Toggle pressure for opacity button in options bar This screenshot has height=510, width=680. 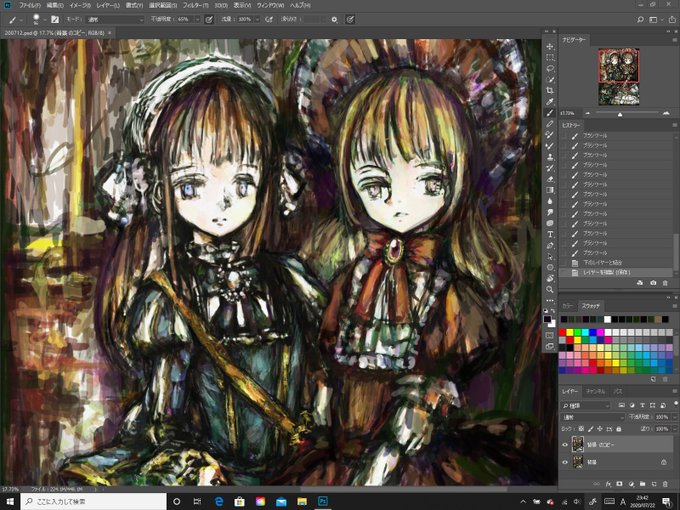(x=209, y=20)
